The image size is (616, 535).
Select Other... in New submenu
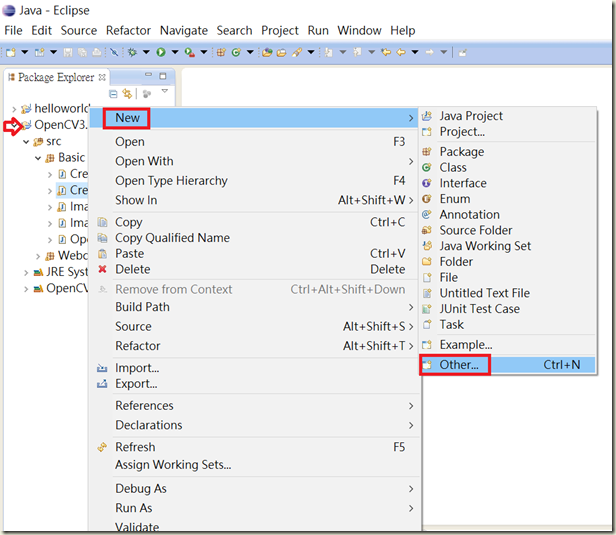[508, 365]
